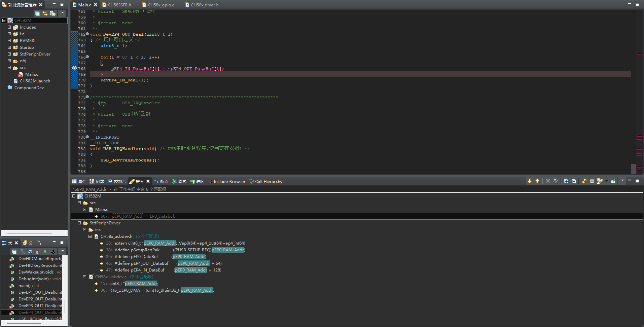Jump to top overview ruler error marker
Image resolution: width=644 pixels, height=327 pixels.
[x=639, y=53]
